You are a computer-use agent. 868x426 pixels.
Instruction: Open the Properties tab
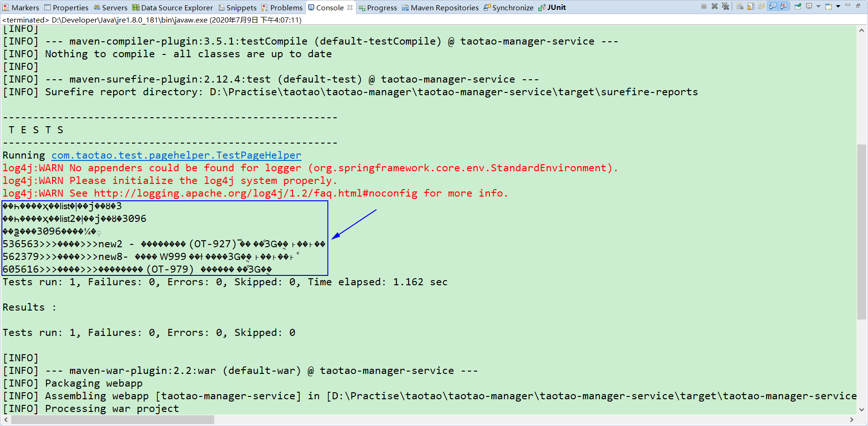pos(66,8)
